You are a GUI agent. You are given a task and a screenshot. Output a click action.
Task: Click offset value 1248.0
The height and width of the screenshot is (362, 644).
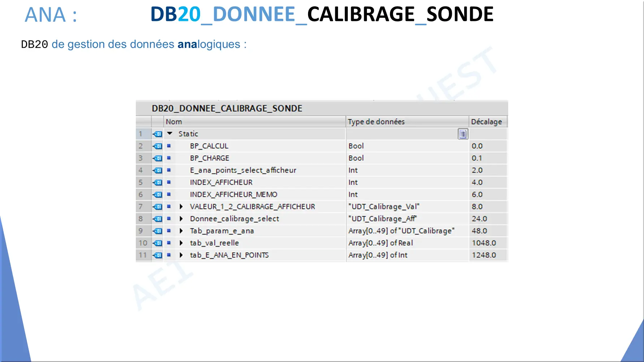484,255
